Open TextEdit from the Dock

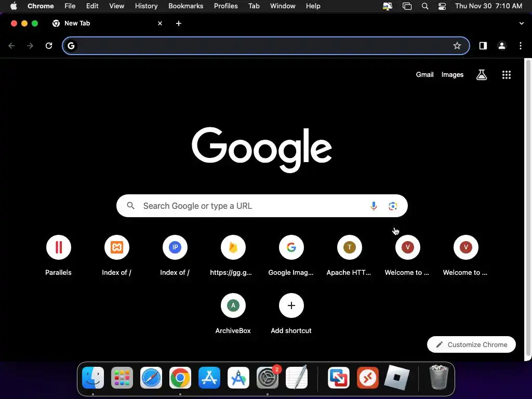click(297, 378)
